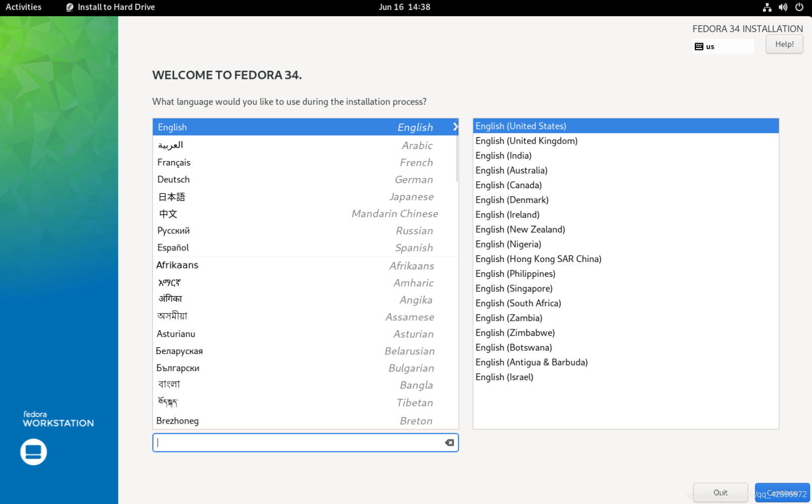Image resolution: width=812 pixels, height=504 pixels.
Task: Select the Brezhoneg Breton row
Action: pyautogui.click(x=306, y=421)
